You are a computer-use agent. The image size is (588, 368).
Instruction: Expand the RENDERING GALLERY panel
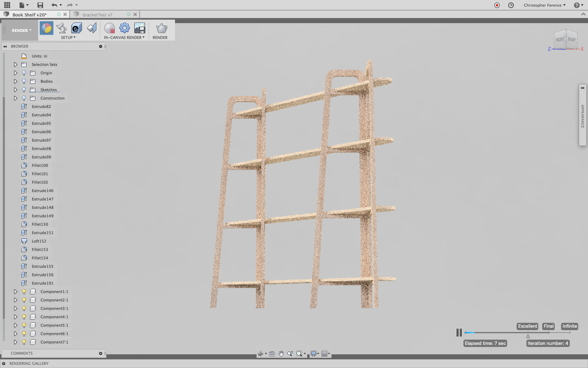pos(3,363)
